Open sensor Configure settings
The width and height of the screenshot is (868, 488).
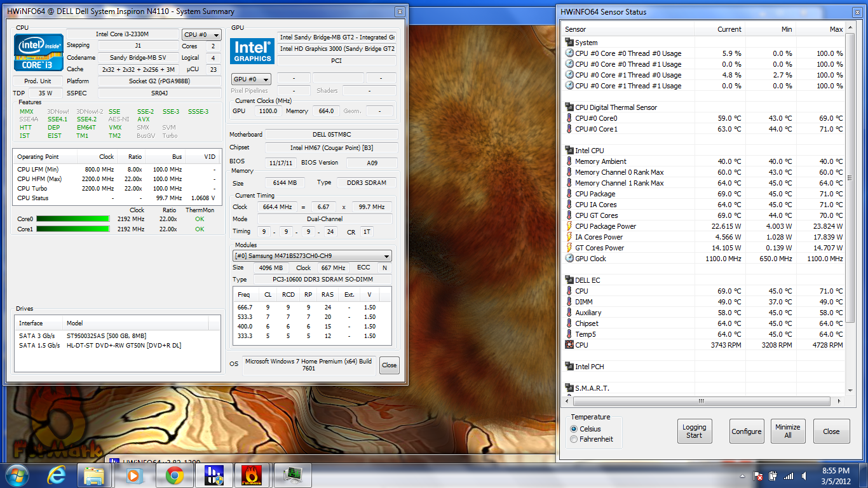coord(746,431)
